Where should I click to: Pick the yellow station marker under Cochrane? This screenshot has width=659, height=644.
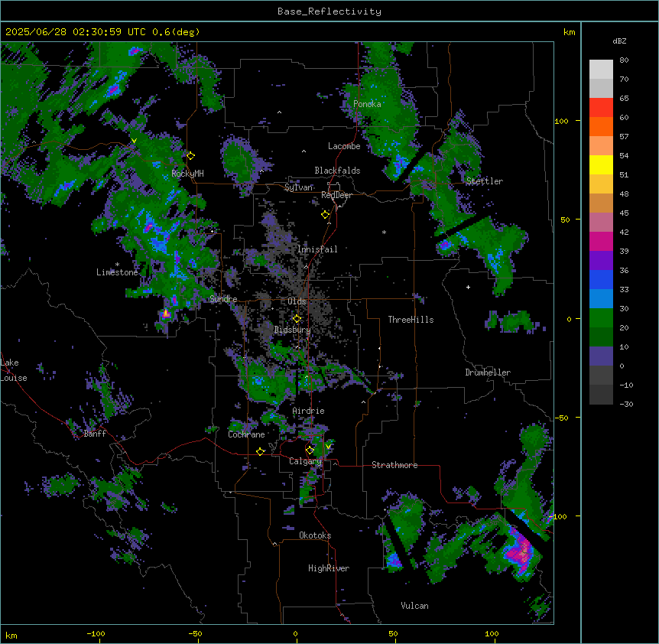pyautogui.click(x=260, y=451)
